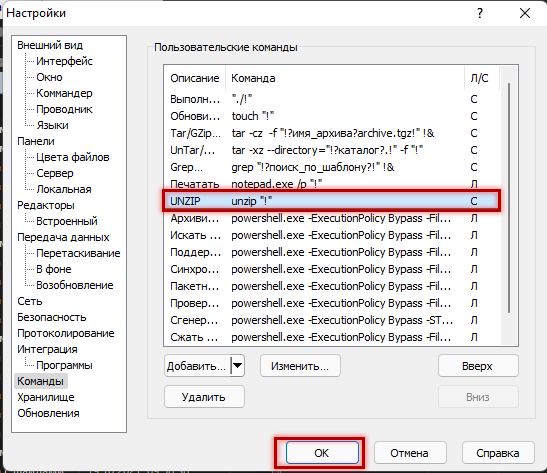Go to Безопасность settings page
The width and height of the screenshot is (547, 473).
coord(52,317)
